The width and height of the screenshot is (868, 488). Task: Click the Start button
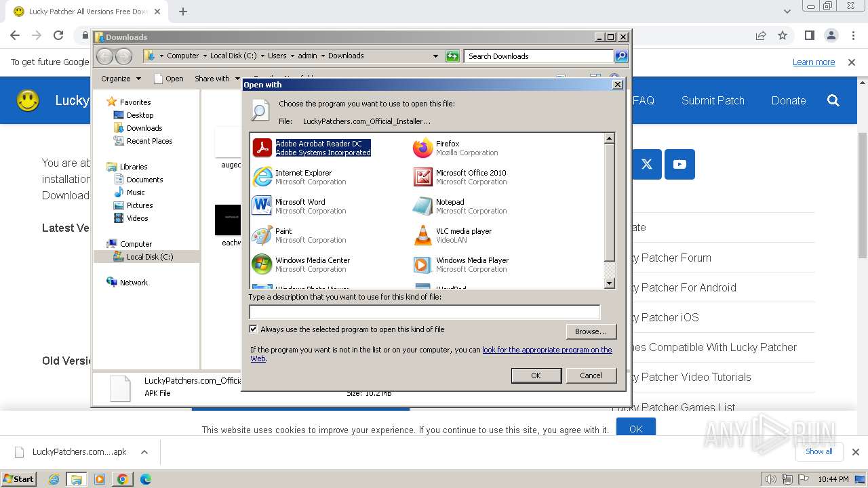[19, 479]
